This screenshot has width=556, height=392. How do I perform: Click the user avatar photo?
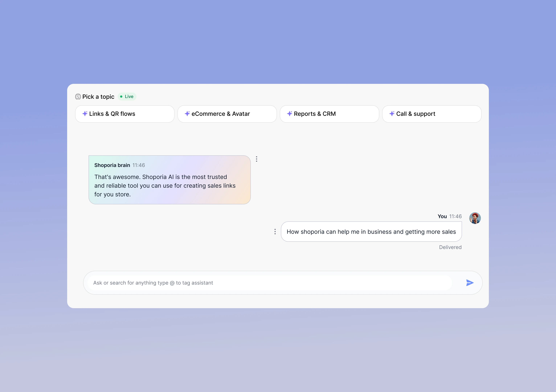[x=475, y=218]
